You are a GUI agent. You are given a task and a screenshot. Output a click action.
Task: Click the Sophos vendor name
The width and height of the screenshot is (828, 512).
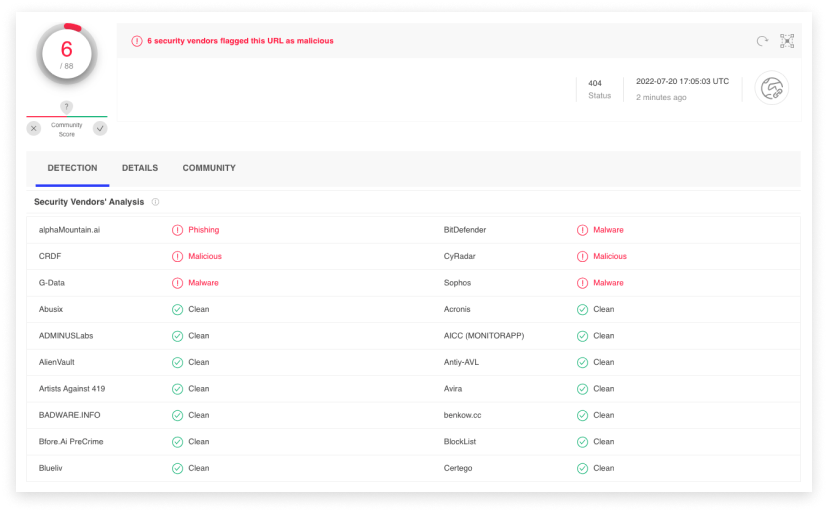click(x=457, y=282)
